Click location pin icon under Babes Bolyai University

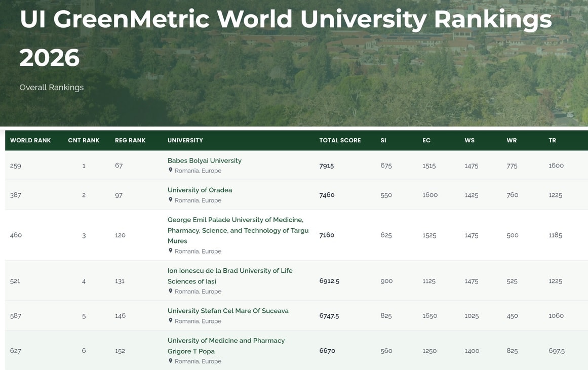coord(170,170)
